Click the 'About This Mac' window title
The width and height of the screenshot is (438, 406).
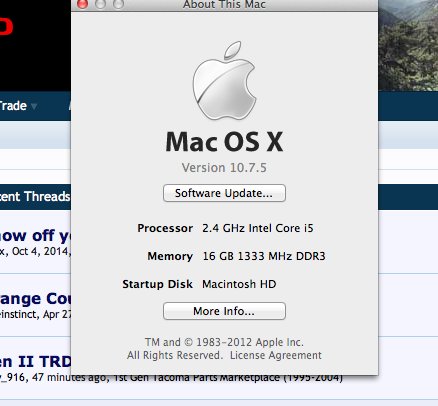(x=224, y=4)
